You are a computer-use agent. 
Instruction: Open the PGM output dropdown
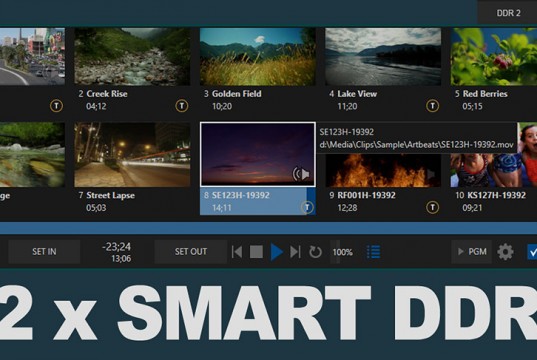click(x=472, y=252)
